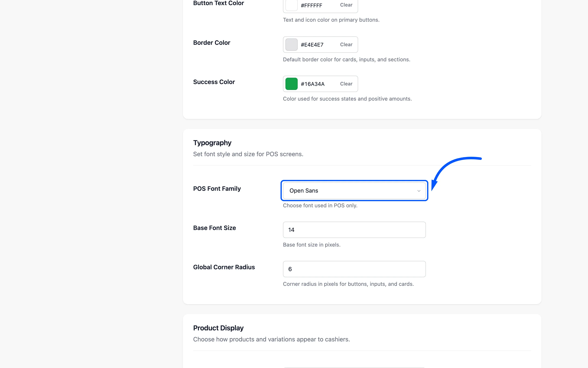Click the Border Color label
Screen dimensions: 588x368
[x=212, y=43]
